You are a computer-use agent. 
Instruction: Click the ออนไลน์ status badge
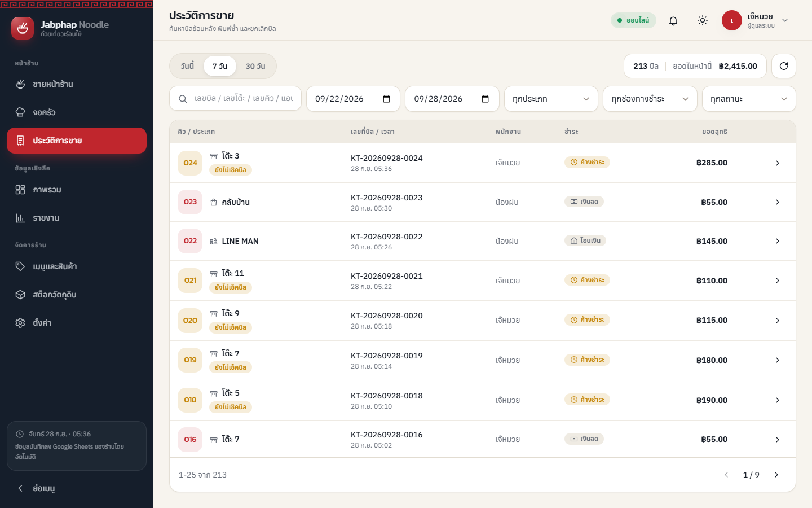click(x=633, y=20)
